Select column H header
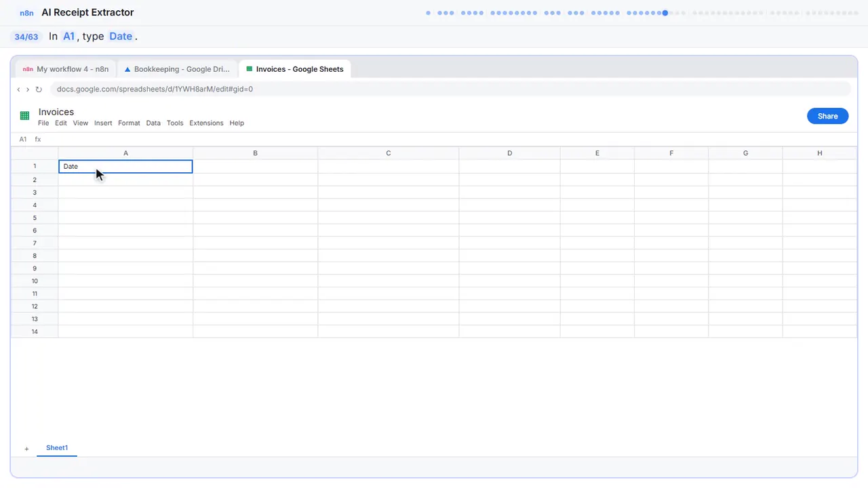868x488 pixels. (819, 153)
